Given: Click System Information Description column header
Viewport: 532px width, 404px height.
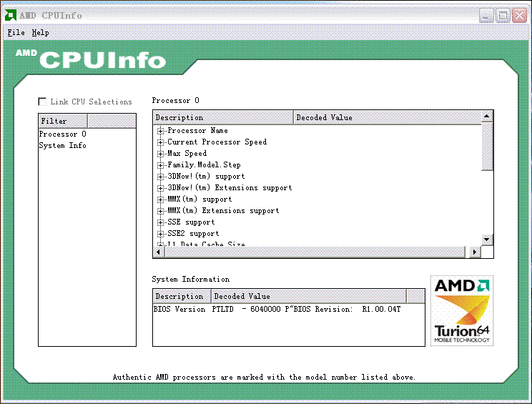Looking at the screenshot, I should (182, 296).
